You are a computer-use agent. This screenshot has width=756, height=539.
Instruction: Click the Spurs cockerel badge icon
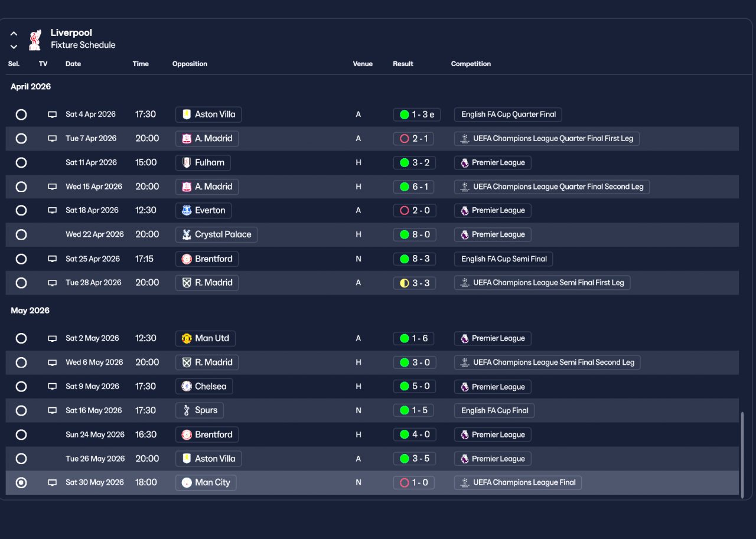(187, 410)
